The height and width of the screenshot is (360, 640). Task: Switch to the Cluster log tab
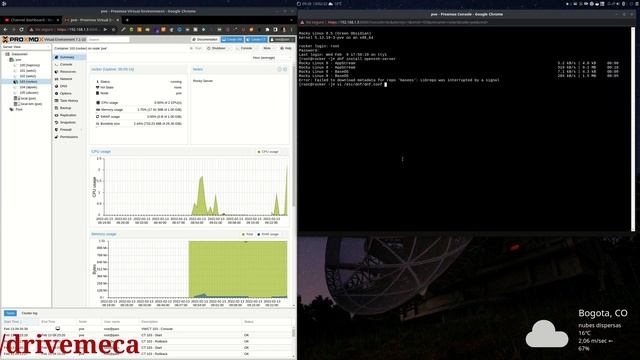point(29,313)
